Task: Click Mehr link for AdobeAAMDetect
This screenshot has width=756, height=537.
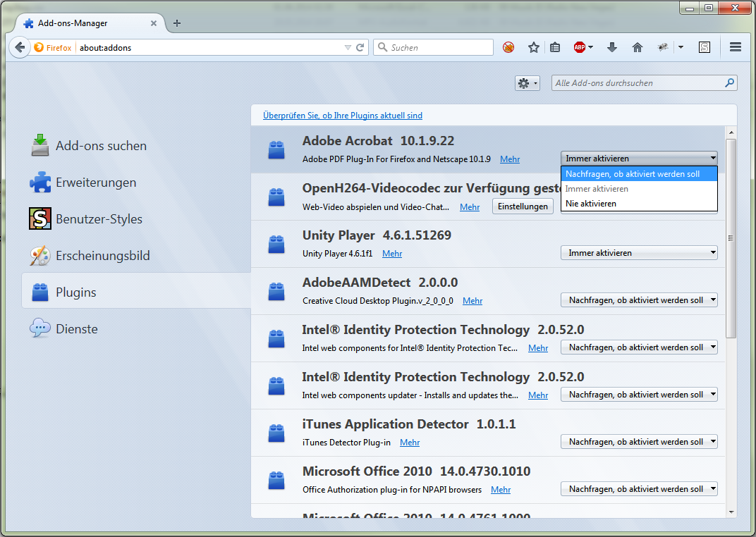Action: 472,300
